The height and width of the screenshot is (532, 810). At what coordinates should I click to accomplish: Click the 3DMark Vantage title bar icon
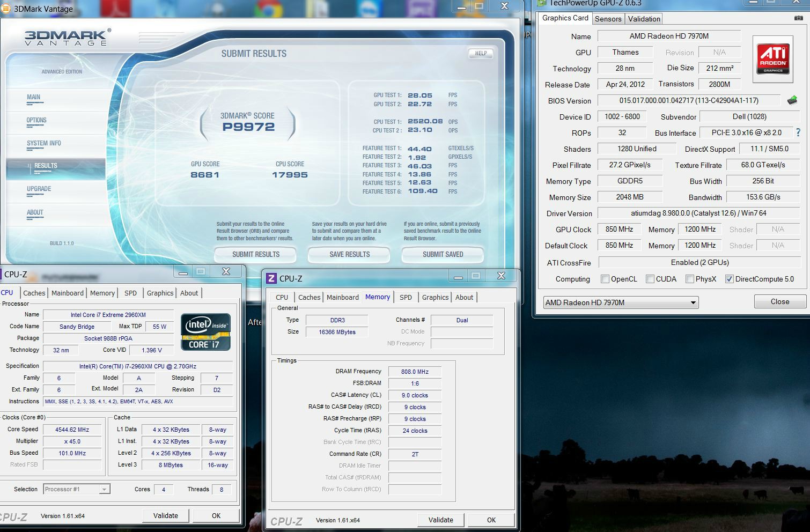point(6,9)
